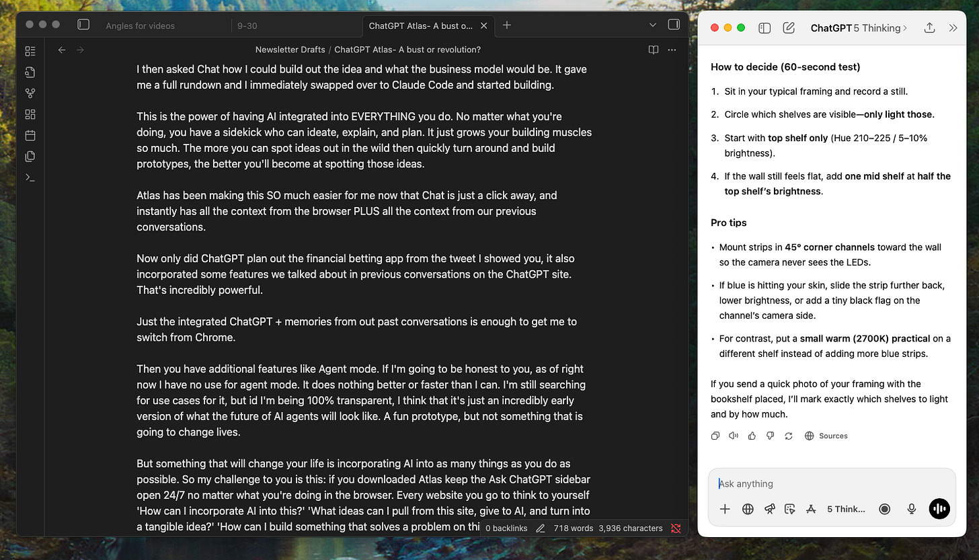Focus the 'Ask anything' input field
Viewport: 979px width, 560px height.
click(832, 483)
